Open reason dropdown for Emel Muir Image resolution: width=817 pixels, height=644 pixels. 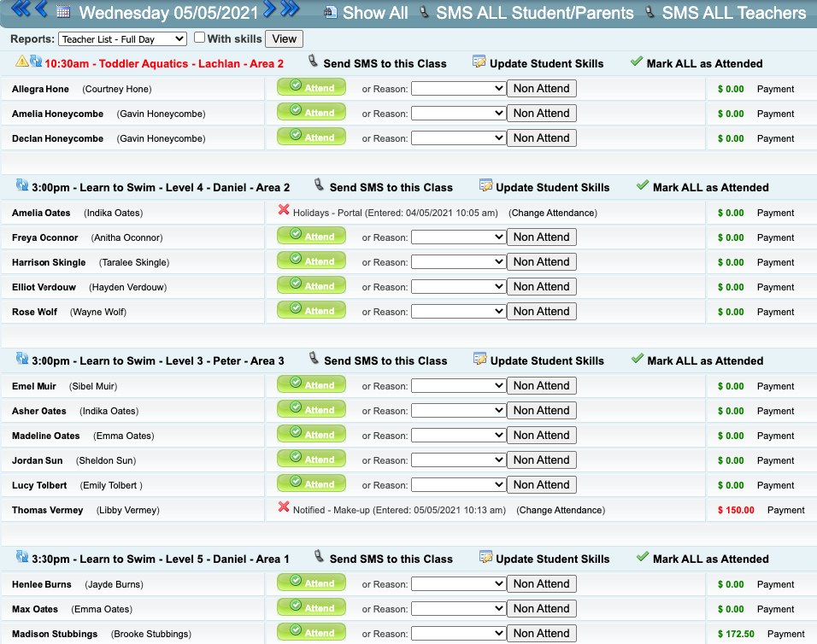(x=459, y=386)
